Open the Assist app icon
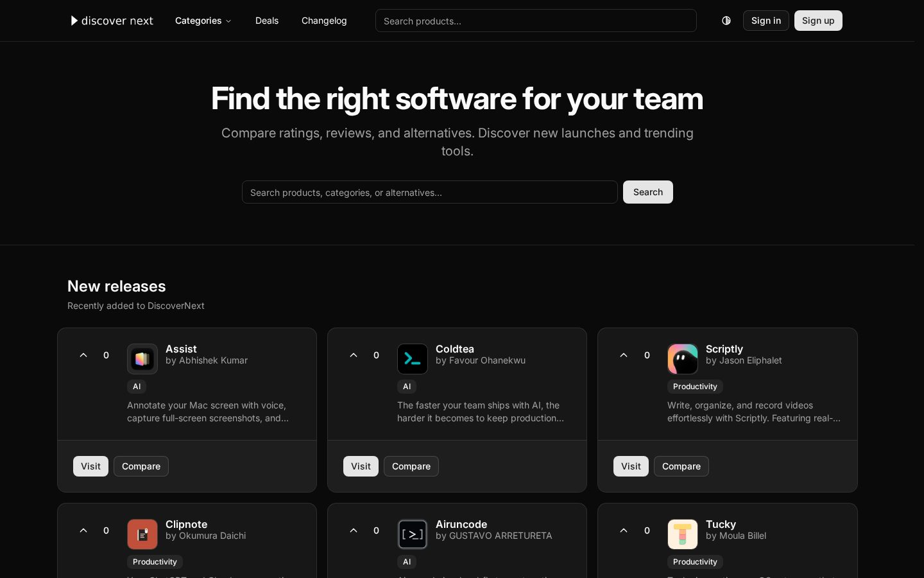This screenshot has height=578, width=924. tap(142, 359)
